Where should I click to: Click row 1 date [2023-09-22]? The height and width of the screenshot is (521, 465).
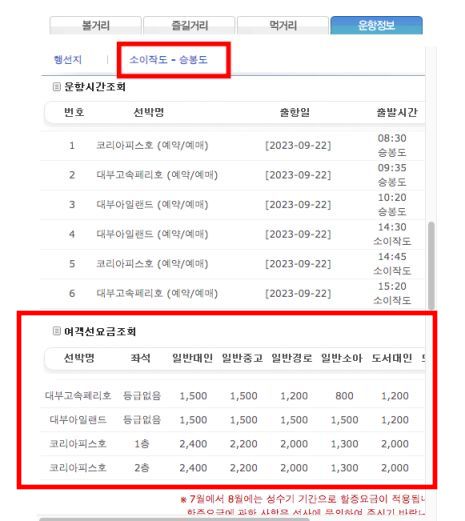click(298, 145)
